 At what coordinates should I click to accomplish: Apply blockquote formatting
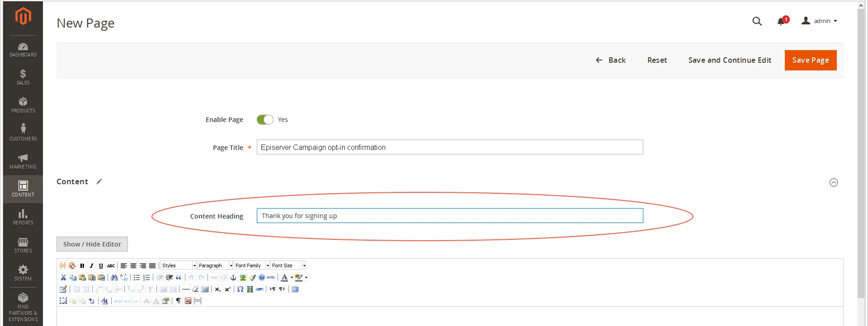pos(179,277)
